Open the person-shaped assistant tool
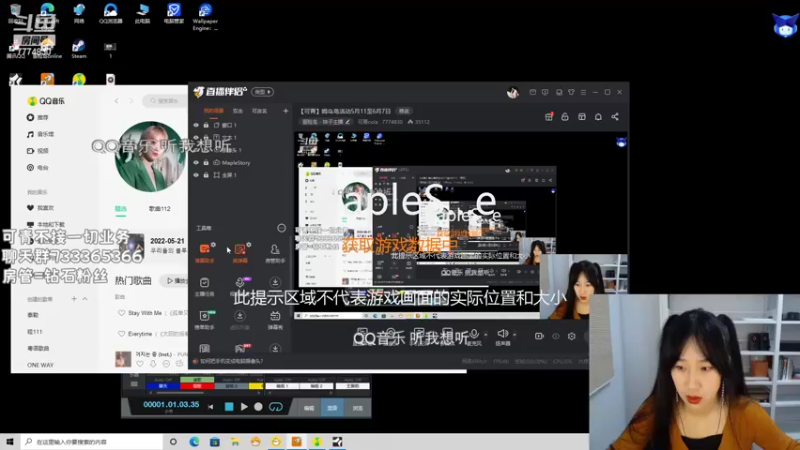Screen dimensions: 800x450 pos(275,253)
